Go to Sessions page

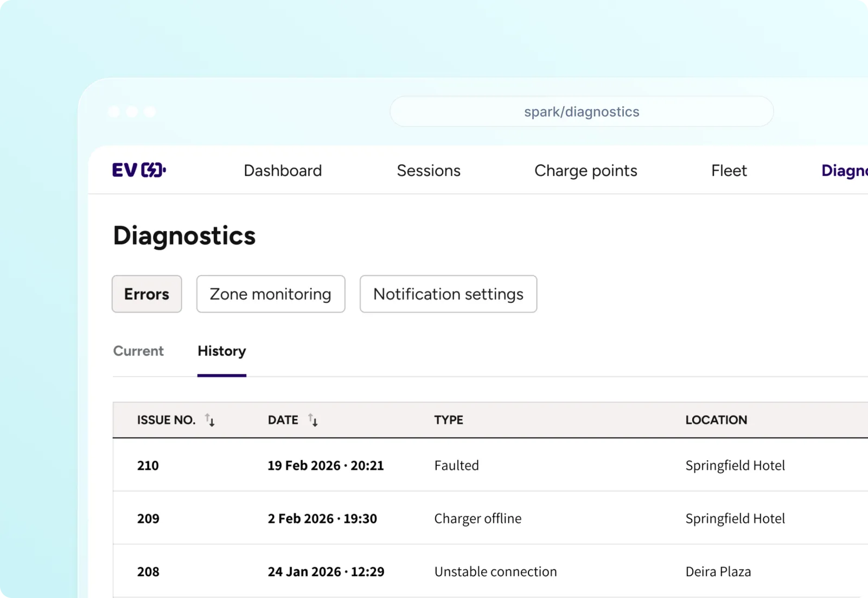click(429, 171)
